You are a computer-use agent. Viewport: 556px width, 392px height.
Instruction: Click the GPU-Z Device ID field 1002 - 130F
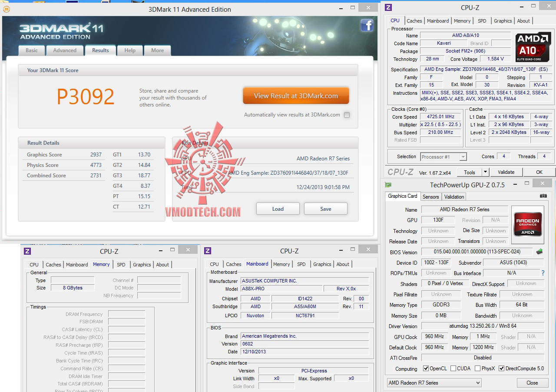click(436, 262)
